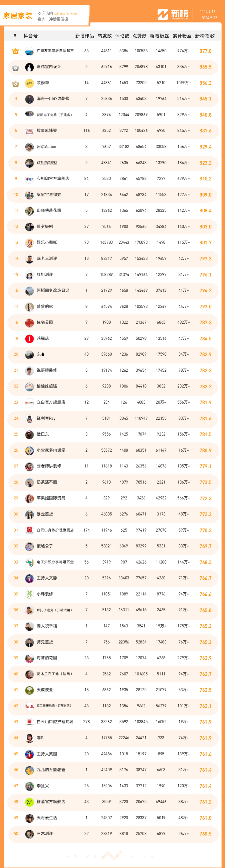Image resolution: width=225 pixels, height=868 pixels.
Task: Open the xd.newrank.cn link
Action: tap(65, 14)
